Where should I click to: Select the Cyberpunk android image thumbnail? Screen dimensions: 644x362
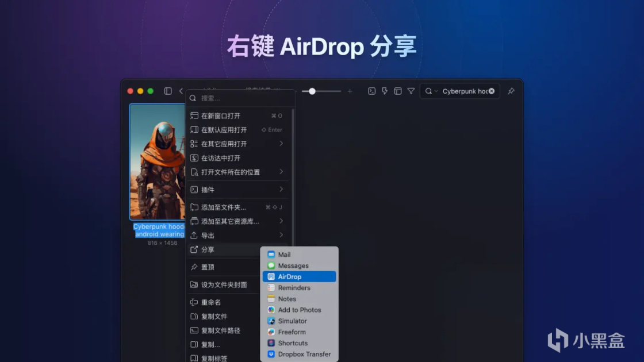point(158,161)
